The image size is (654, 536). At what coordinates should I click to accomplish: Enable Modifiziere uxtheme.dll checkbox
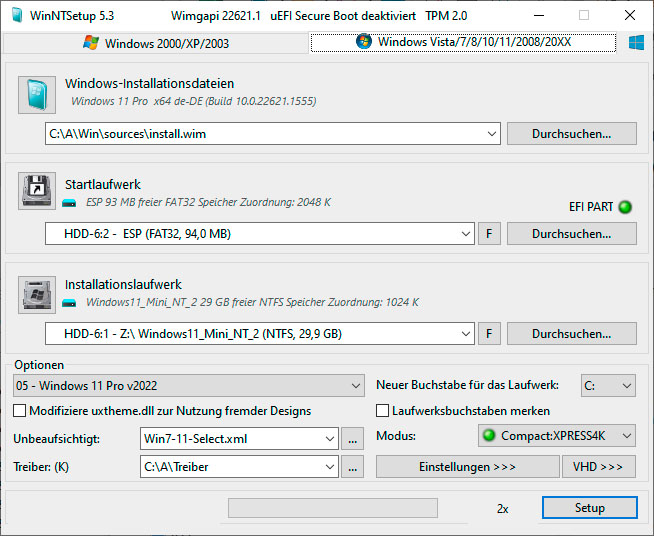point(20,411)
